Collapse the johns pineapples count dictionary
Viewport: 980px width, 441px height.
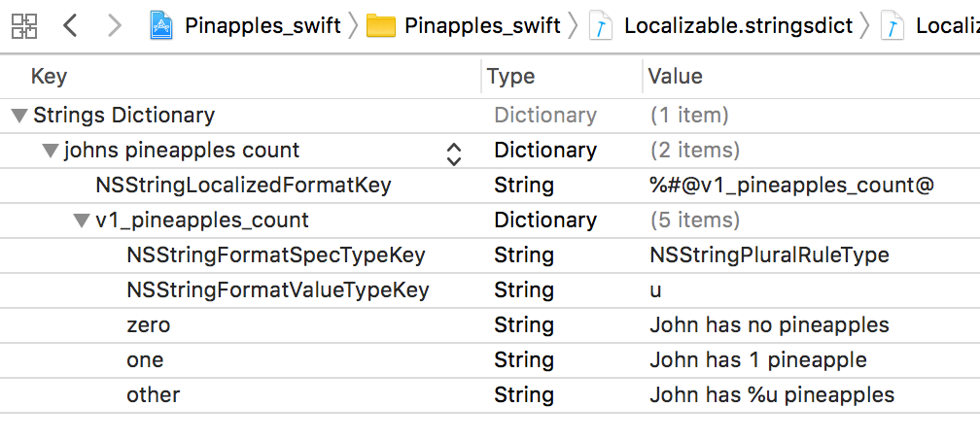pyautogui.click(x=51, y=151)
